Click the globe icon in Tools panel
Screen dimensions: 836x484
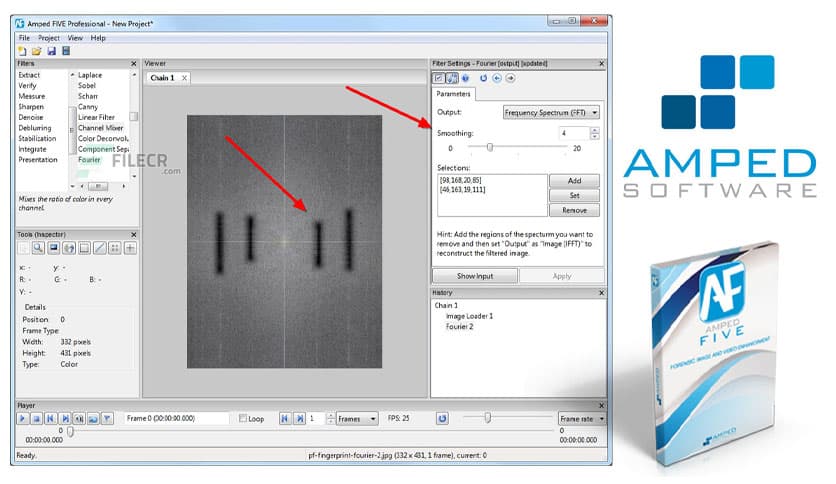pos(69,248)
